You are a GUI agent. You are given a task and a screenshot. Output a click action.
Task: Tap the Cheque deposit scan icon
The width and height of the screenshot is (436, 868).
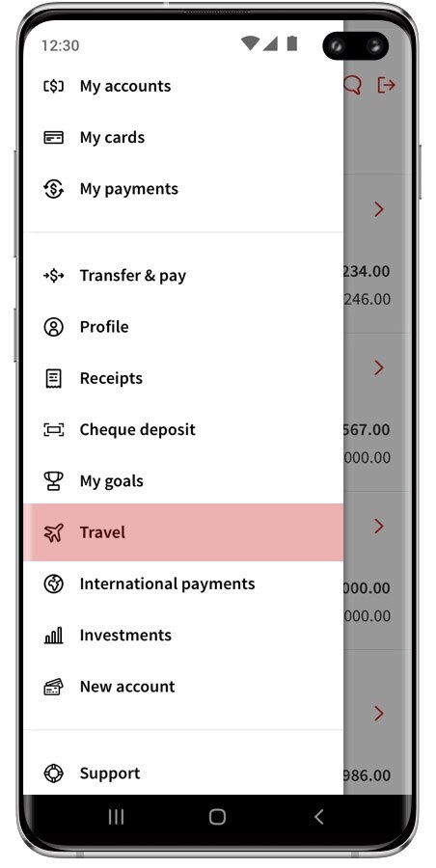(x=54, y=429)
